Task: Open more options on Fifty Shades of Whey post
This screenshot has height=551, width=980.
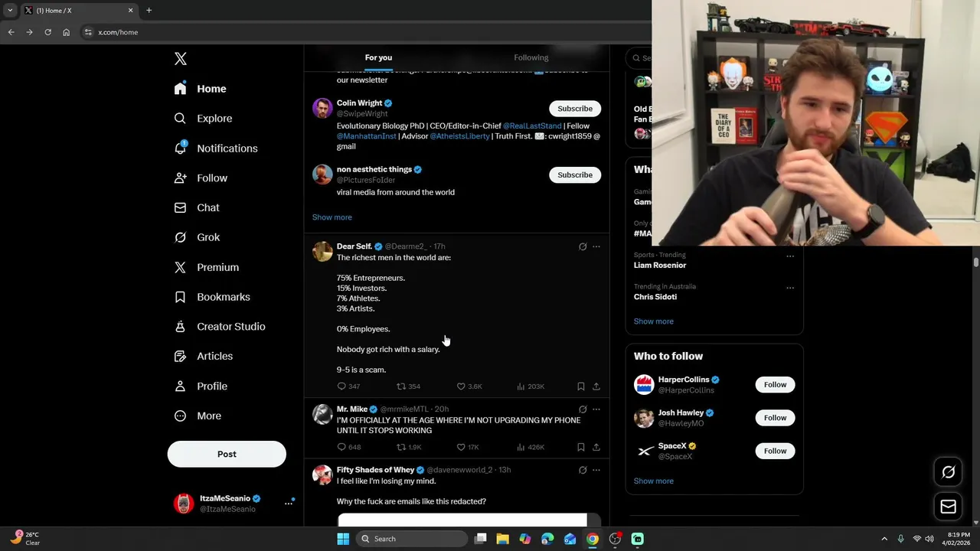Action: coord(596,470)
